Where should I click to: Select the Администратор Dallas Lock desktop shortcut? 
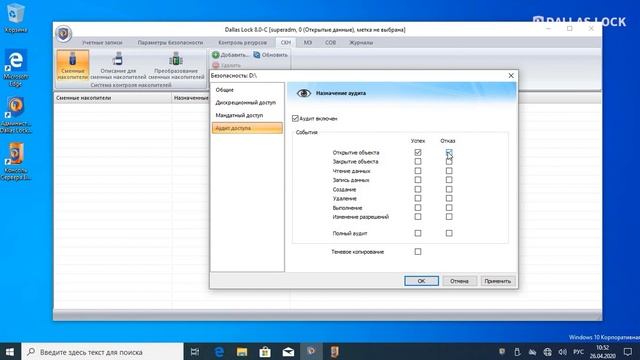click(x=16, y=116)
